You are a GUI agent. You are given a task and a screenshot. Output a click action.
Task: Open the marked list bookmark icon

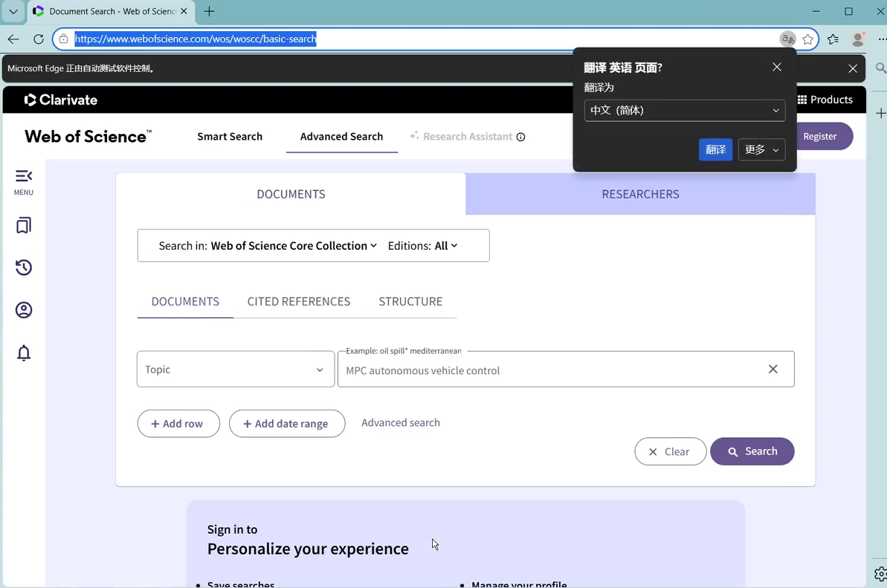[x=23, y=225]
